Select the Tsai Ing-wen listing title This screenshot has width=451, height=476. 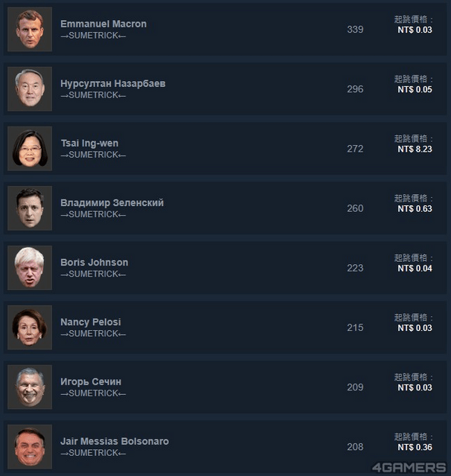coord(89,143)
